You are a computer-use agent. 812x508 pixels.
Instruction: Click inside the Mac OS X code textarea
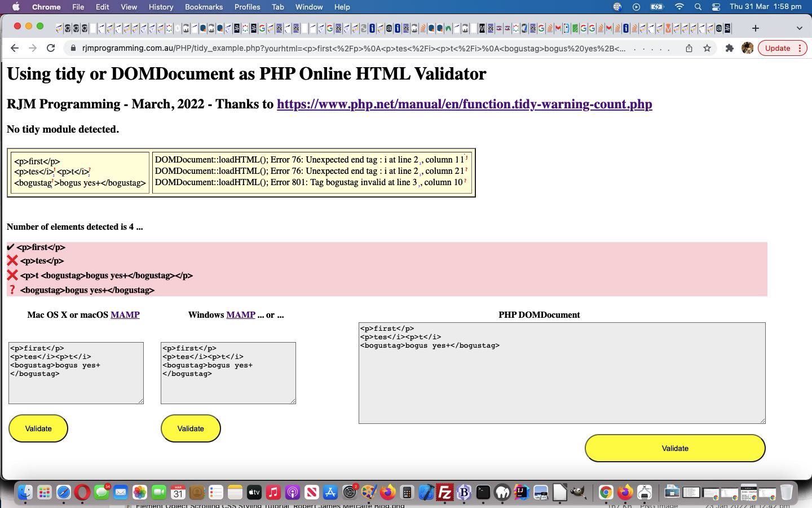click(x=76, y=373)
